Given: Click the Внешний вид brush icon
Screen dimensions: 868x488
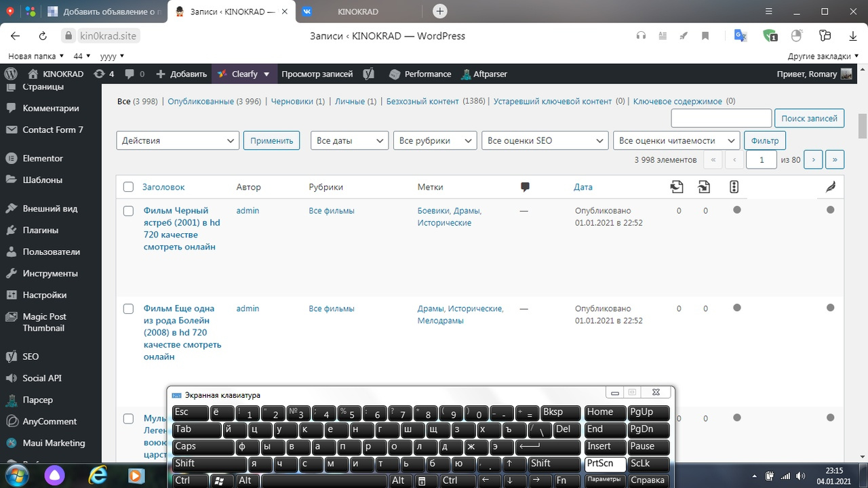Looking at the screenshot, I should pyautogui.click(x=11, y=208).
